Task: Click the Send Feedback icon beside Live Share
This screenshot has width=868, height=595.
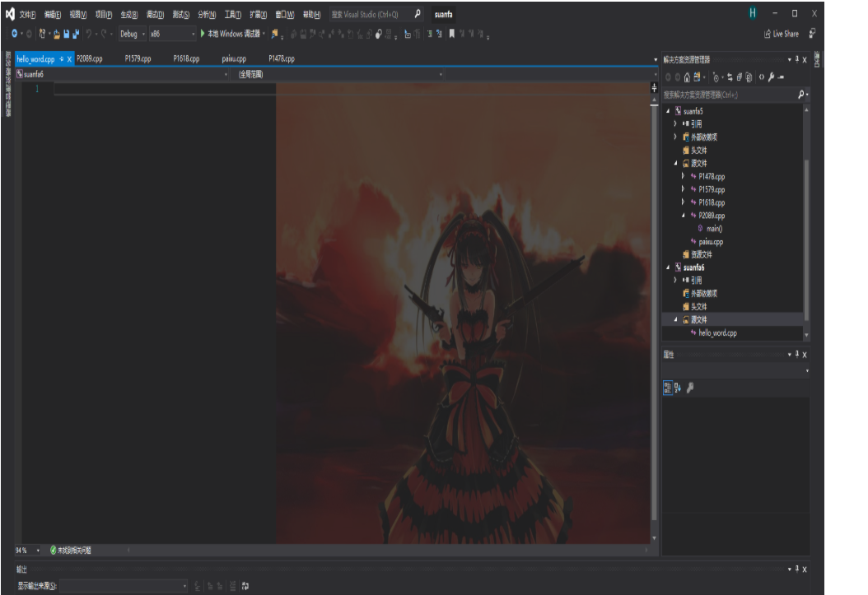Action: 812,34
